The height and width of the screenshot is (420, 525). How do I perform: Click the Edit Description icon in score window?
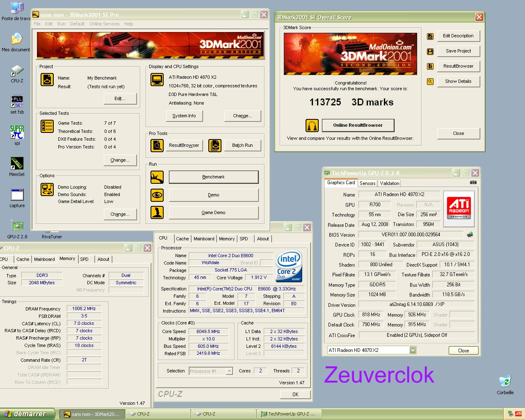430,36
